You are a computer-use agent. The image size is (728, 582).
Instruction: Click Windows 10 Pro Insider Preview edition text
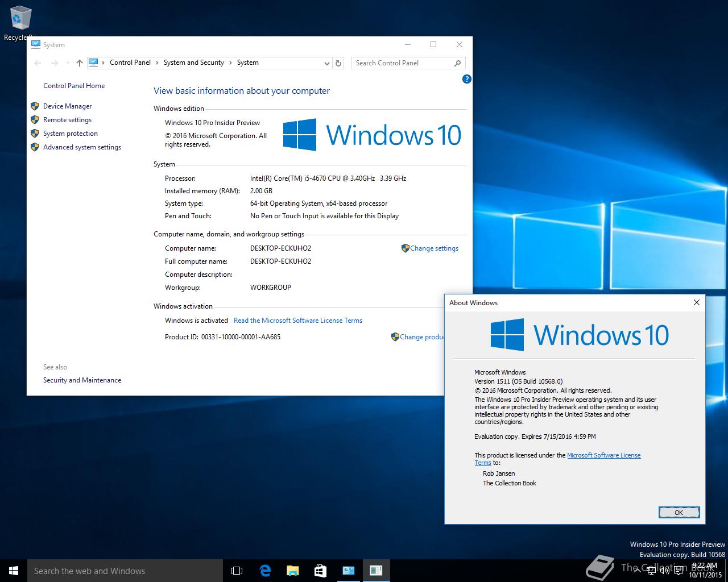(x=212, y=123)
